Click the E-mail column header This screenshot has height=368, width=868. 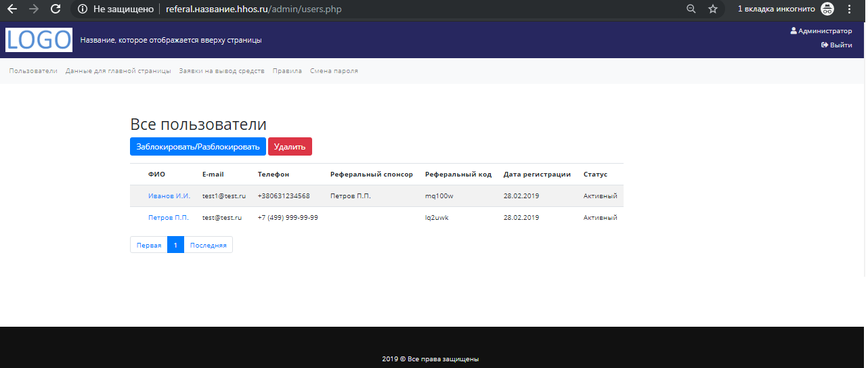[213, 175]
